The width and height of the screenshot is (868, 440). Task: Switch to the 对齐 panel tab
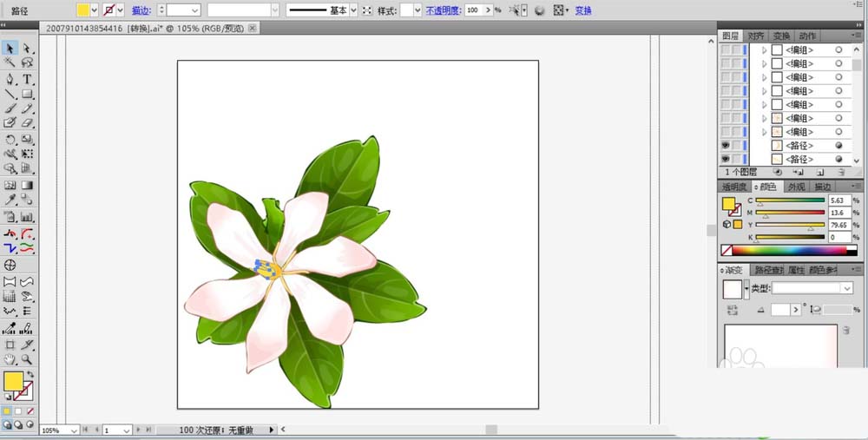pos(756,36)
